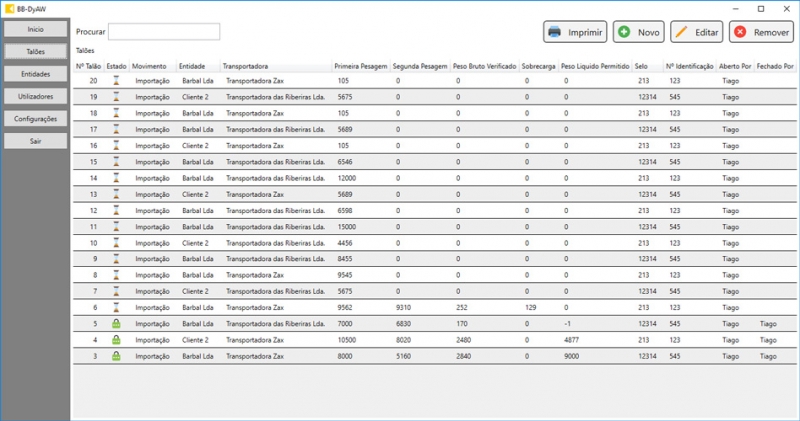Focus the Procurar search field
The width and height of the screenshot is (800, 421).
tap(164, 32)
